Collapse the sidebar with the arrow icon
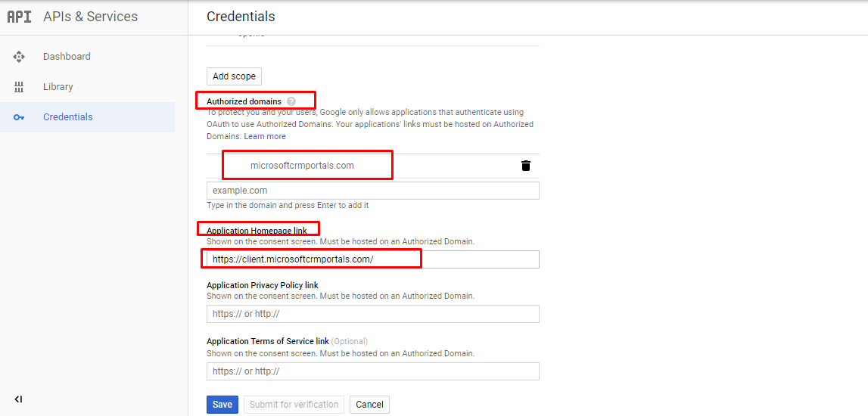 click(x=18, y=399)
